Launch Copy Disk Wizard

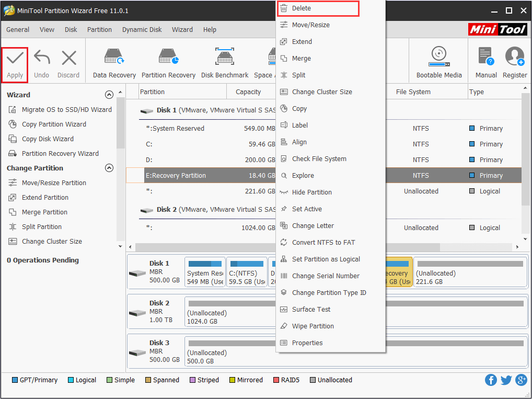tap(41, 139)
